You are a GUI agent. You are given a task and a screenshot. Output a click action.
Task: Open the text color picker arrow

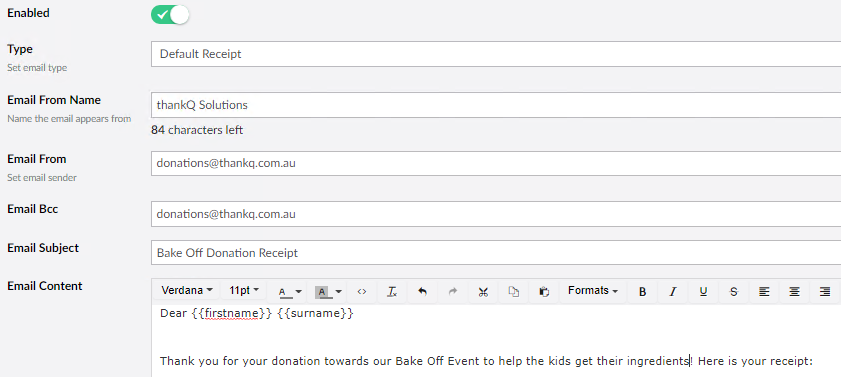pos(299,292)
